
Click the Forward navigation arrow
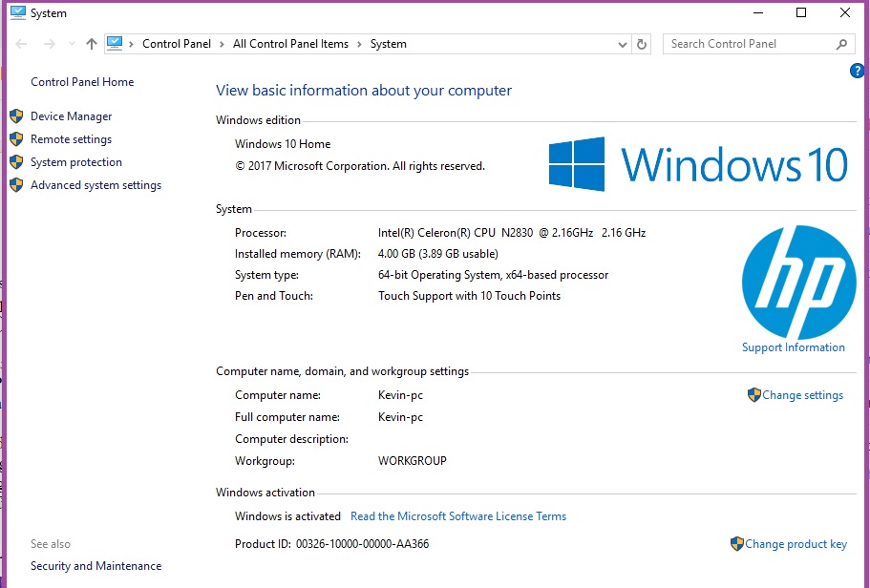coord(49,44)
